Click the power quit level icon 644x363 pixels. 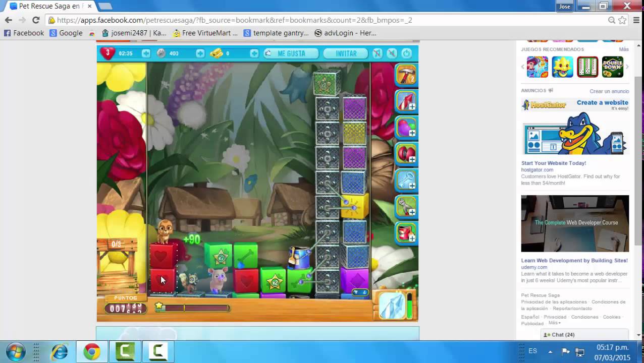click(407, 53)
